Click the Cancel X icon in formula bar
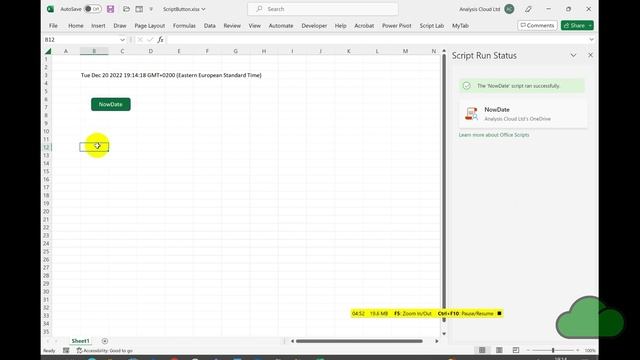 (140, 40)
